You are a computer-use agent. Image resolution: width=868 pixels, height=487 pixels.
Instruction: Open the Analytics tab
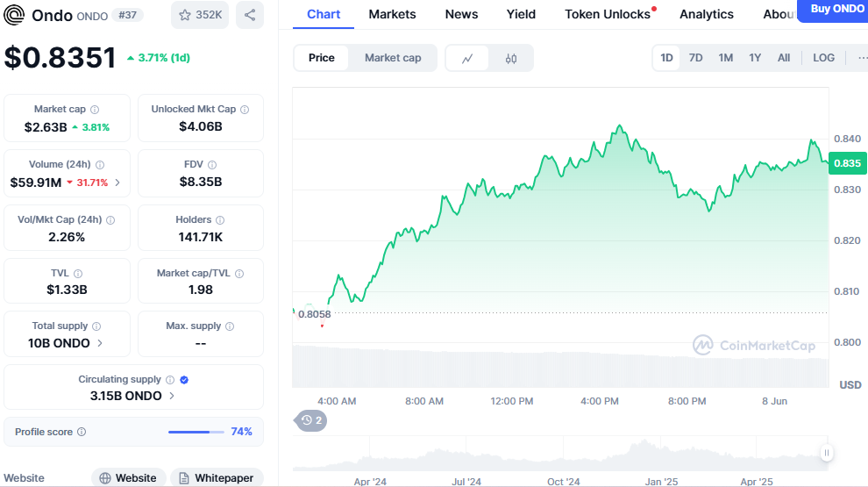[x=707, y=14]
